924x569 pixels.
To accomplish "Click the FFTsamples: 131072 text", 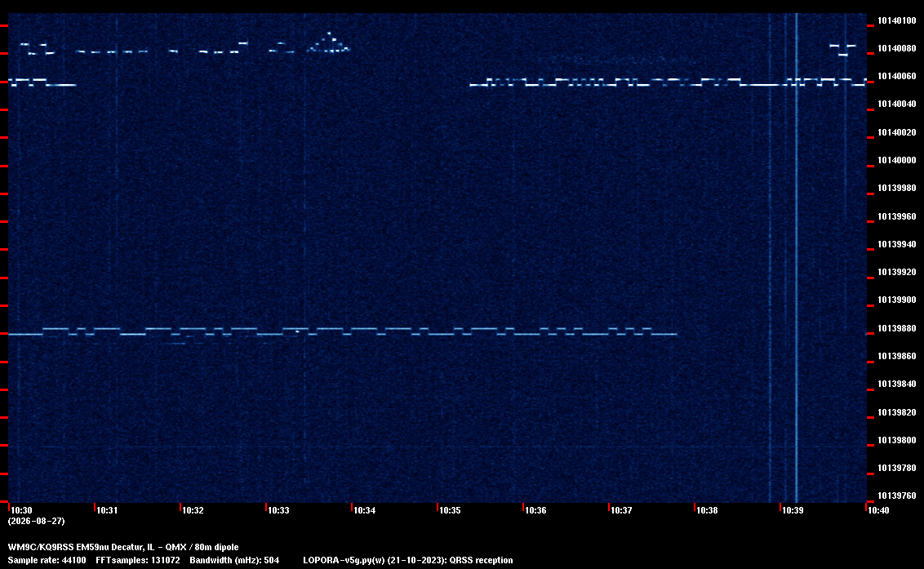I will 138,560.
